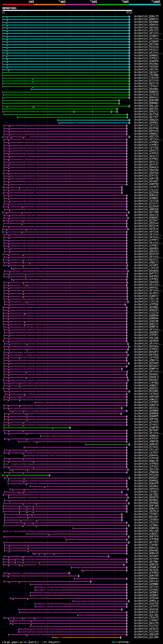Click the orange ~40% legend segment
163x644 pixels.
click(x=50, y=5)
